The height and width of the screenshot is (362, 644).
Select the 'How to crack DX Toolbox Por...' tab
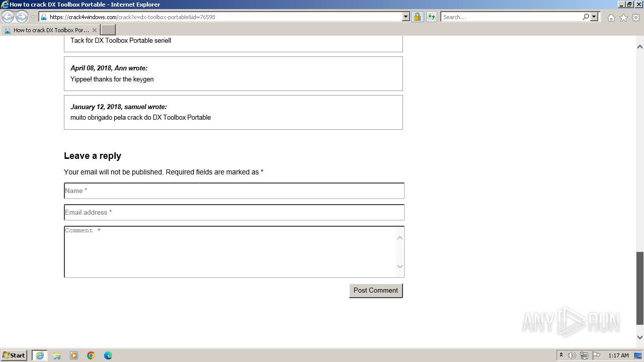pyautogui.click(x=50, y=30)
